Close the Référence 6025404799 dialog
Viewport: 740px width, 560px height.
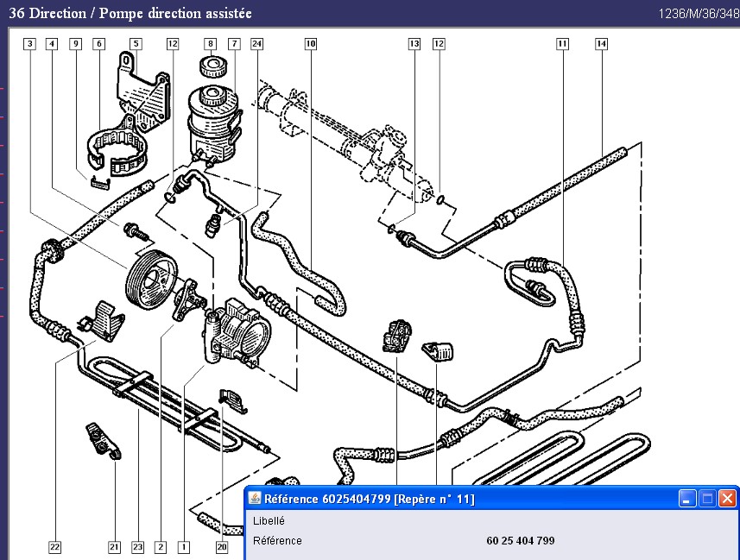pos(727,499)
